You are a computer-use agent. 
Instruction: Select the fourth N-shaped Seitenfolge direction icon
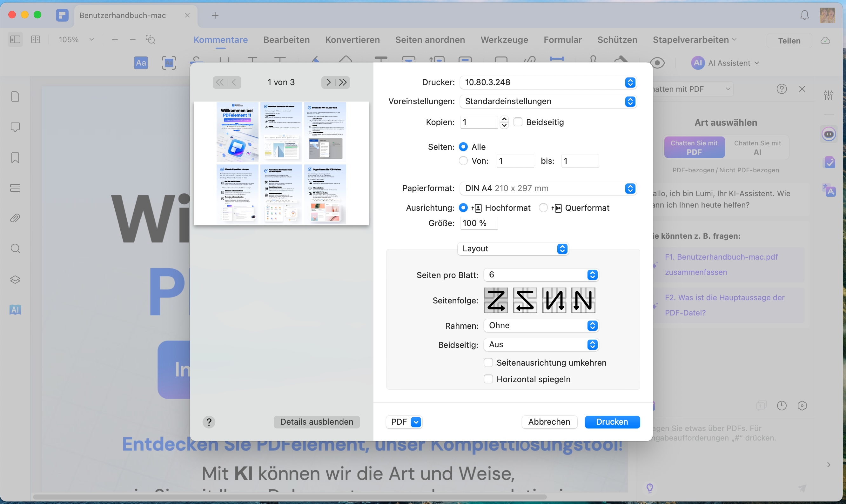tap(583, 300)
